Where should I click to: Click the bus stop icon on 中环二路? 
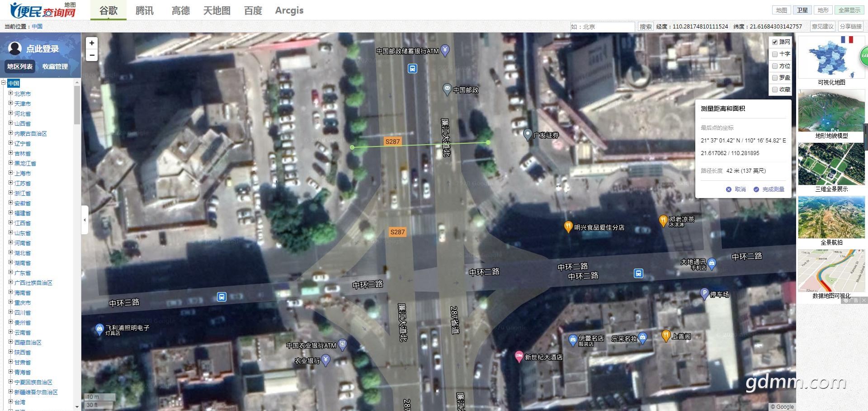coord(638,273)
